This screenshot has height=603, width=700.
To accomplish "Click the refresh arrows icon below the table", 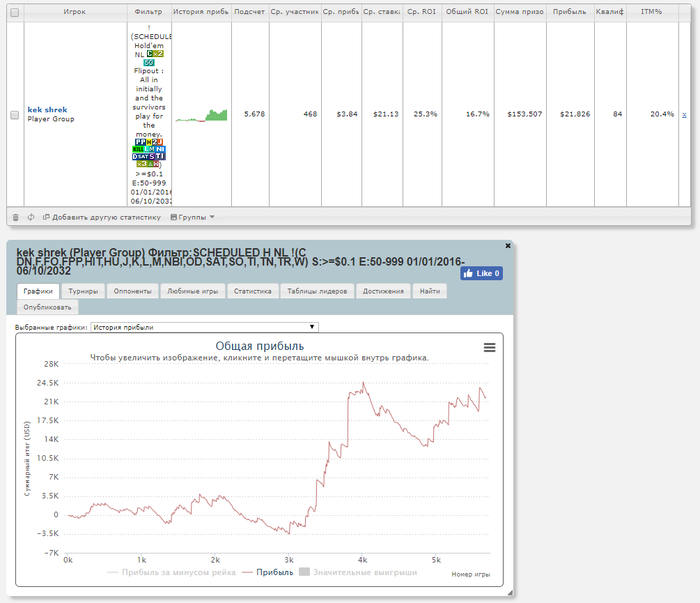I will (31, 217).
